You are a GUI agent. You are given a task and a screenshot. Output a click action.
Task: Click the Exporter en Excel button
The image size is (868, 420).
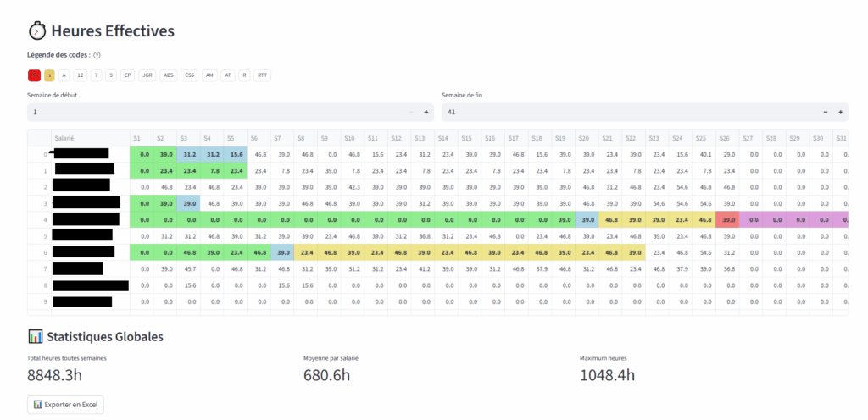click(65, 405)
